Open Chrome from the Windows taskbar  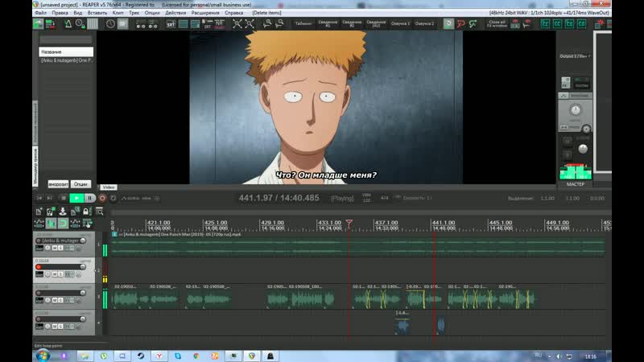coord(196,356)
